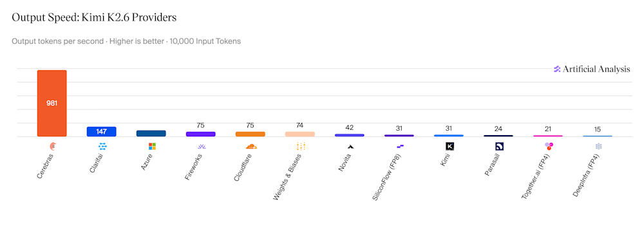Click the Cerebras provider logo icon
The width and height of the screenshot is (644, 242).
pos(53,146)
